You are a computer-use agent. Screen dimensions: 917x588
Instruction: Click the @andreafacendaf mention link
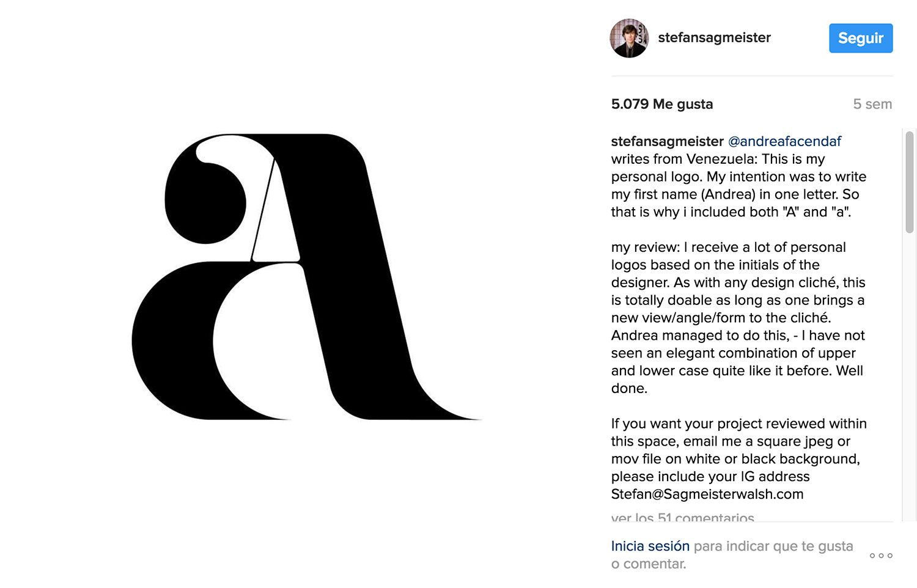[784, 141]
